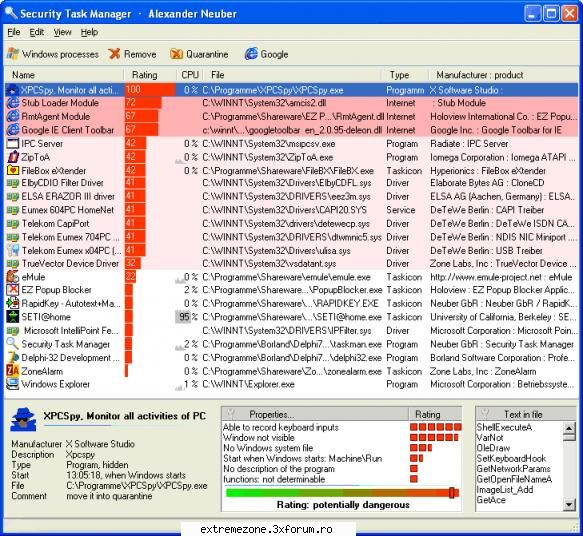Viewport: 583px width, 536px height.
Task: Click 'Start when Windows starts: Machine\Run' property
Action: (x=302, y=459)
